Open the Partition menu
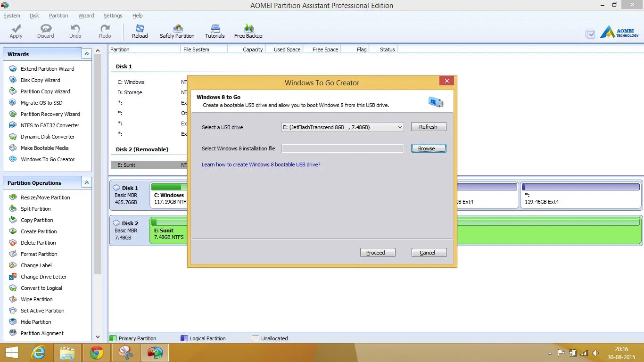The height and width of the screenshot is (362, 644). coord(58,16)
